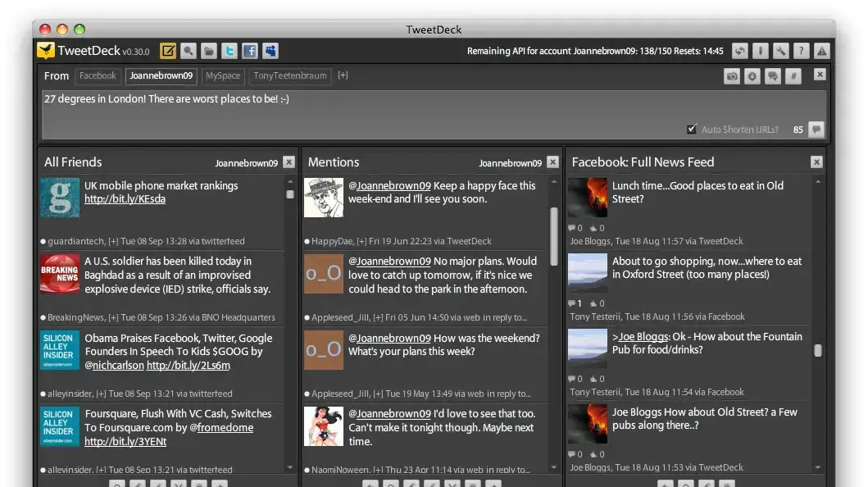This screenshot has width=868, height=487.
Task: Click the Twitter bird toolbar icon
Action: (229, 51)
